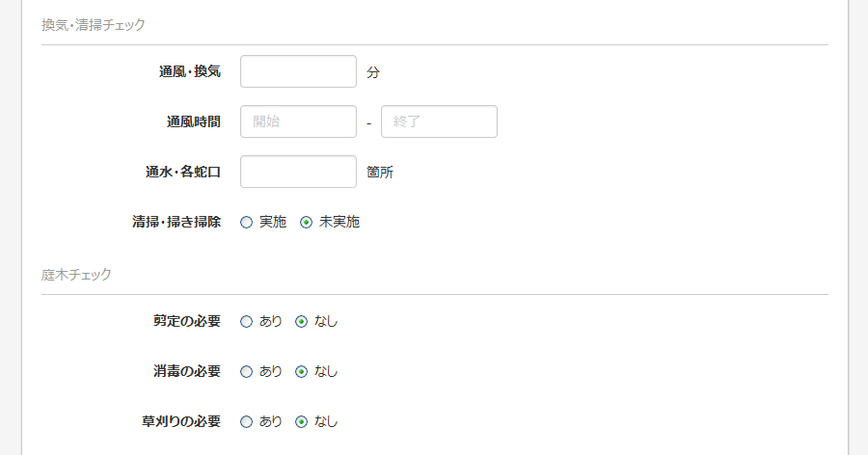Viewport: 868px width, 455px height.
Task: Click the 通風・換気 minutes input field
Action: click(x=298, y=71)
